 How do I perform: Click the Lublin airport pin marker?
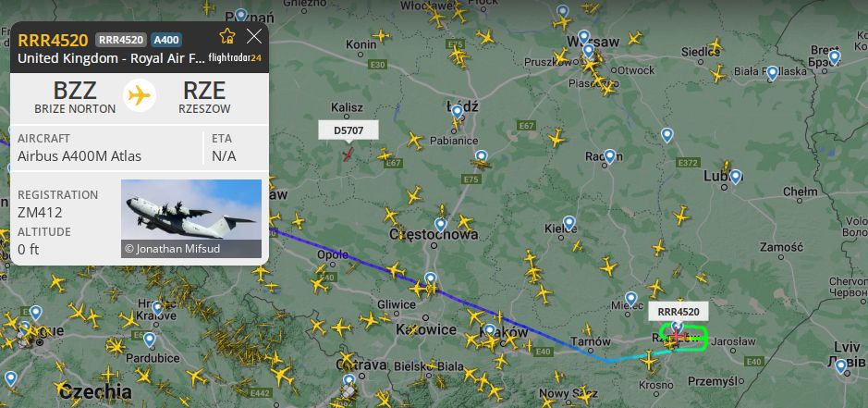coord(735,177)
